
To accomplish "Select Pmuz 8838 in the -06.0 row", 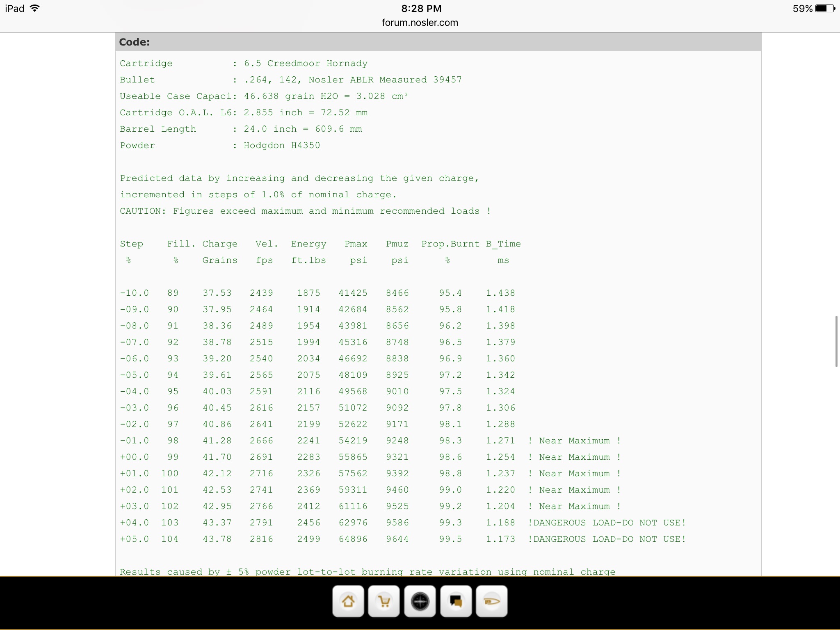I will (397, 359).
